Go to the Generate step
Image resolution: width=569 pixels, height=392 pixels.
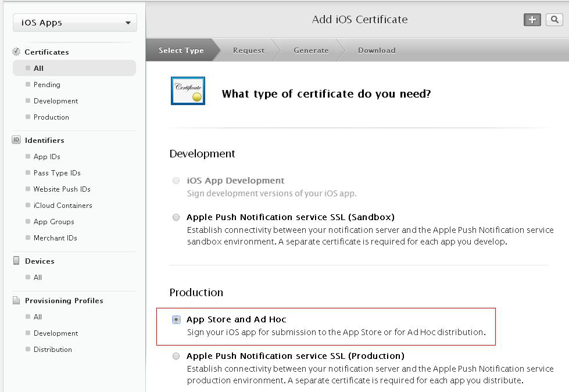[312, 51]
